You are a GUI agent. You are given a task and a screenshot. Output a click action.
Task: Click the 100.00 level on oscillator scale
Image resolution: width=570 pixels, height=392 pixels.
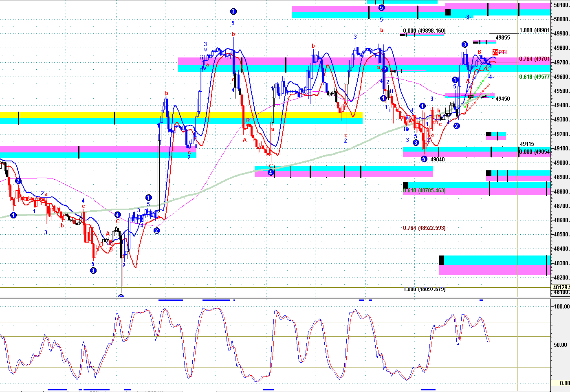561,306
